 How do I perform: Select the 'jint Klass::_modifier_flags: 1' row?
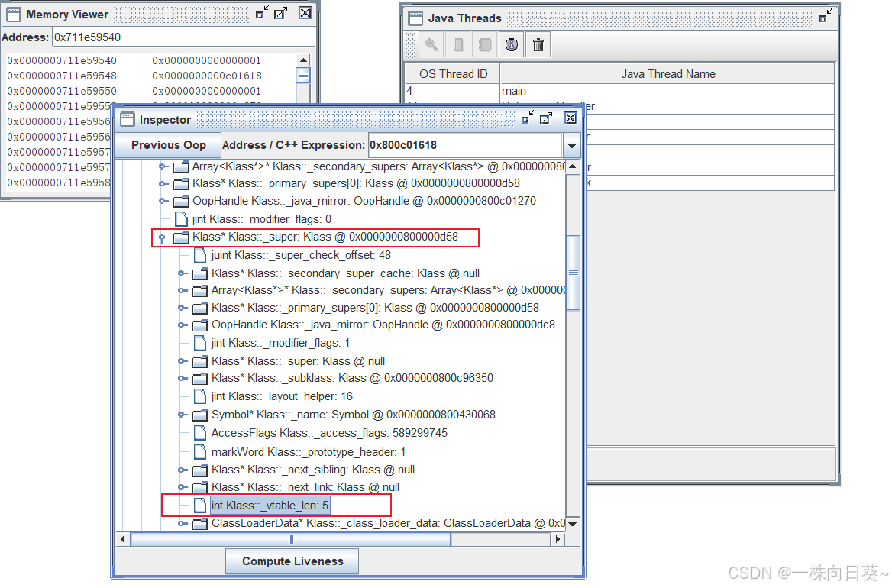[x=280, y=343]
